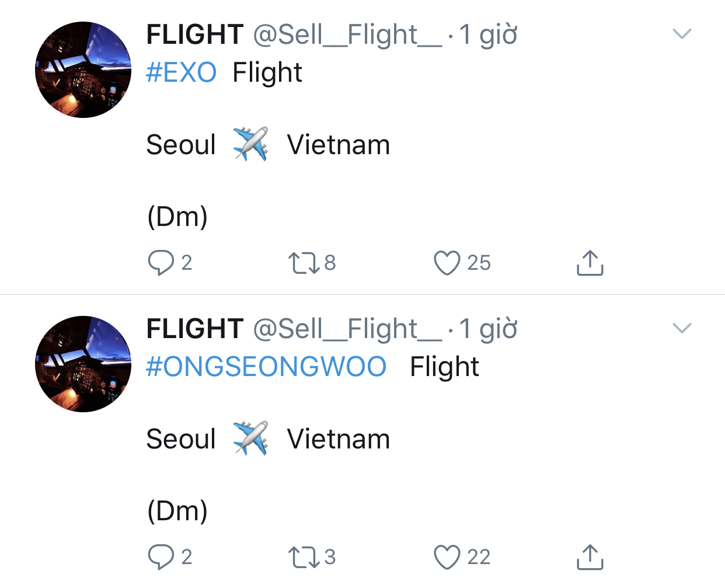Viewport: 725px width, 588px height.
Task: Retweet the #ONGSEONGWOO Flight tweet
Action: [x=304, y=557]
